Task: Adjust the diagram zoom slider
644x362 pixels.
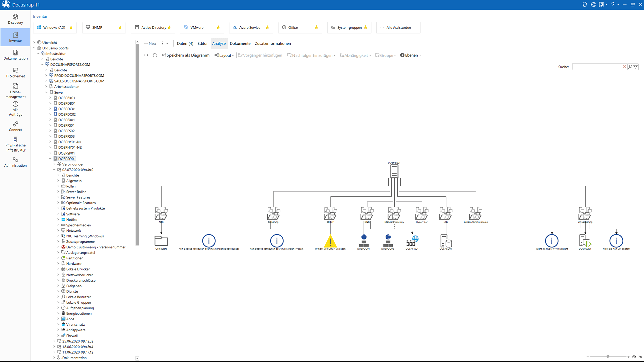Action: point(608,357)
